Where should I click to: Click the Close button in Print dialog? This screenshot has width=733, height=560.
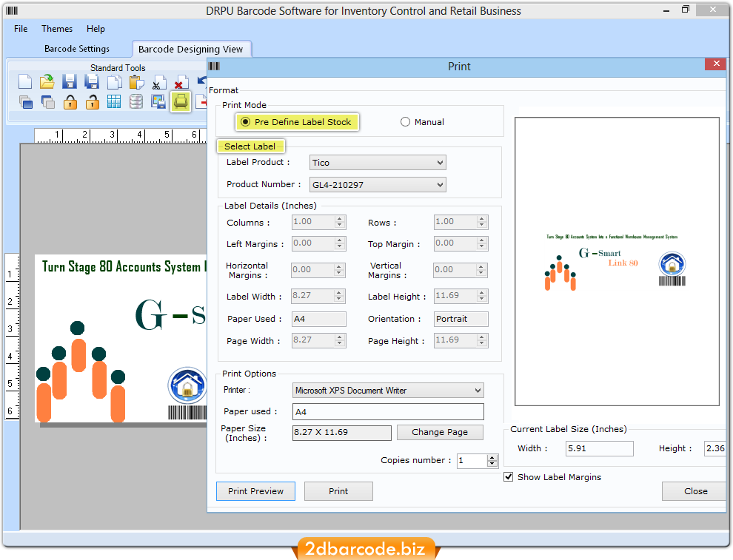(x=695, y=491)
